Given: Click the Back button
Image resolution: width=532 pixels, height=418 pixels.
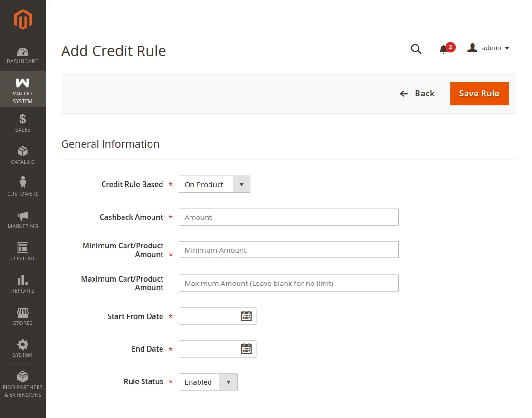Looking at the screenshot, I should (x=418, y=93).
